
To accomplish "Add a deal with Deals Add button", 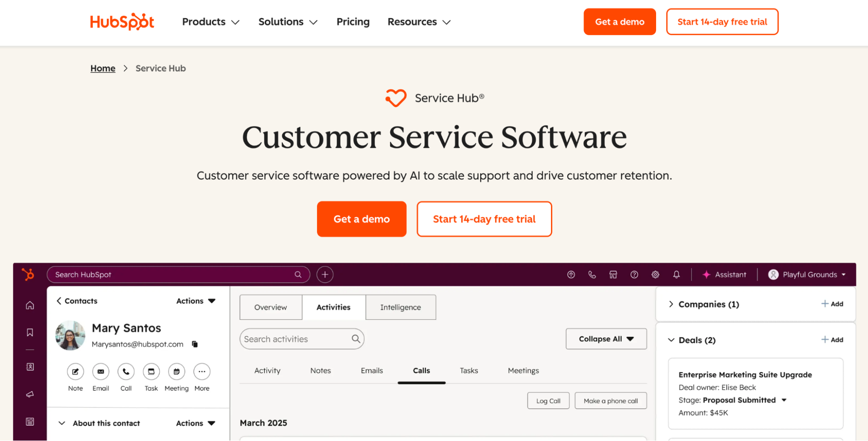I will click(832, 340).
